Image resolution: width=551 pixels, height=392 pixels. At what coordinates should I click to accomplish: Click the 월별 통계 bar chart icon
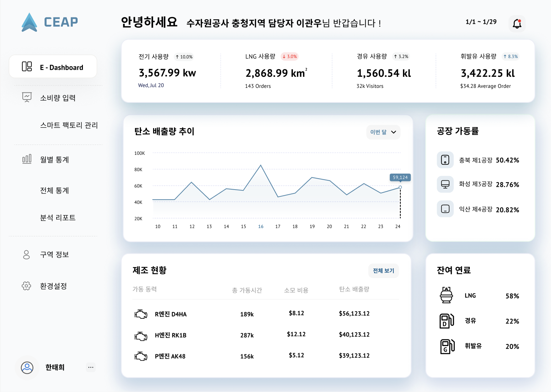(26, 159)
